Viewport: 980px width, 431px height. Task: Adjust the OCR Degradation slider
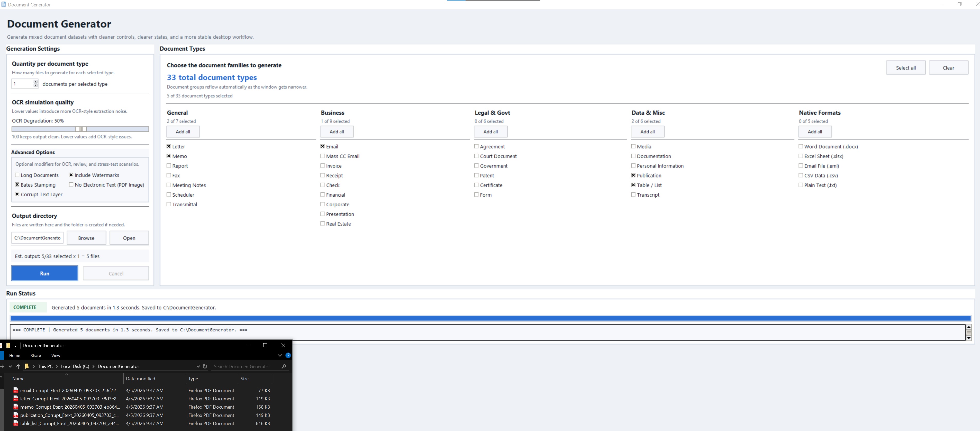point(80,129)
